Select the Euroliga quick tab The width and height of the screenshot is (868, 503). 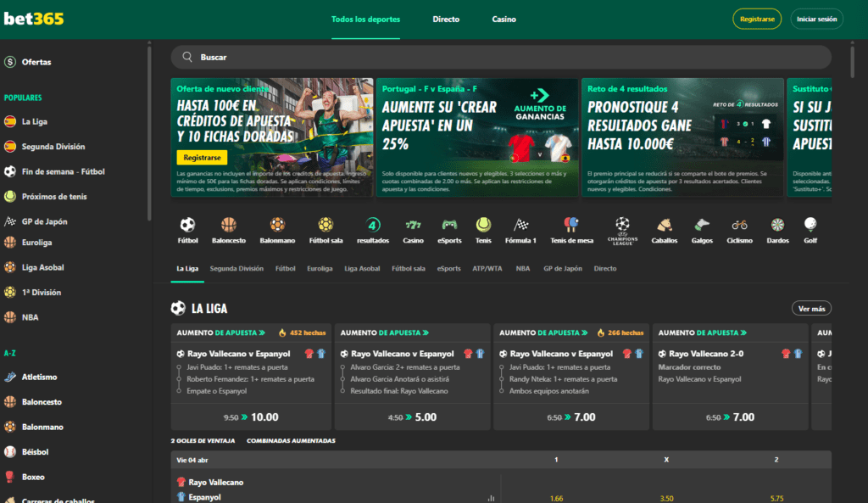(320, 269)
